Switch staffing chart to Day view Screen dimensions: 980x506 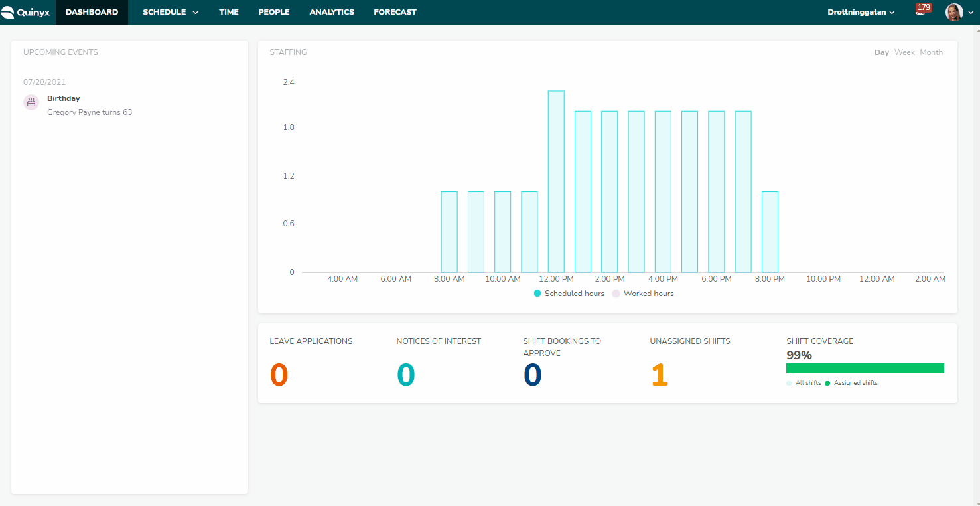click(882, 52)
